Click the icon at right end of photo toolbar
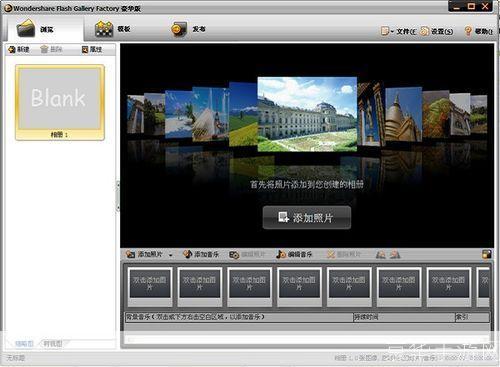500x367 pixels. (x=487, y=254)
